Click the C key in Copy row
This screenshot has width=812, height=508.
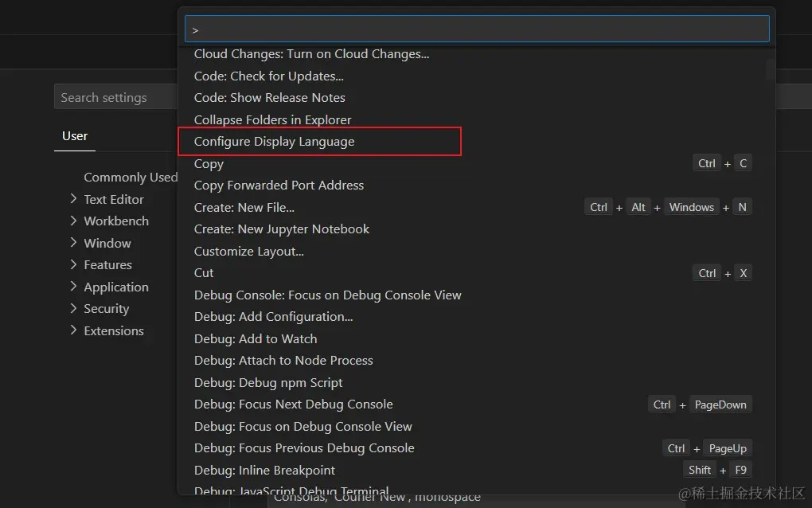[743, 163]
